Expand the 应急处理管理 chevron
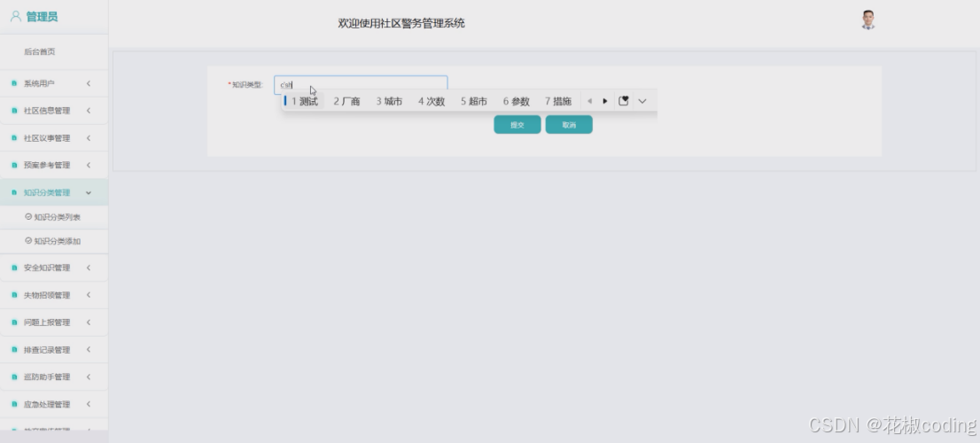 89,404
